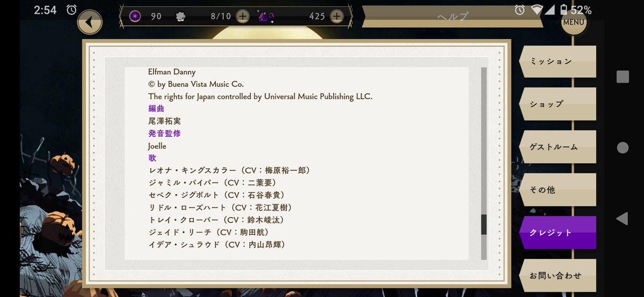
Task: Open the その他 menu tab
Action: (558, 190)
